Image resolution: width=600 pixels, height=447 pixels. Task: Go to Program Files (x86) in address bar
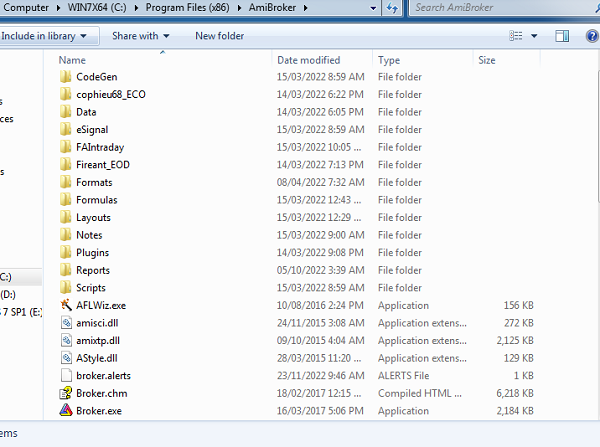[x=188, y=8]
